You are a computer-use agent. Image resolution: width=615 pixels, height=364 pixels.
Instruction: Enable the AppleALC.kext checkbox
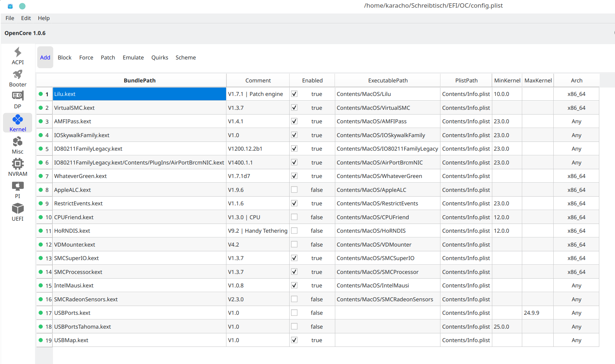pyautogui.click(x=294, y=190)
